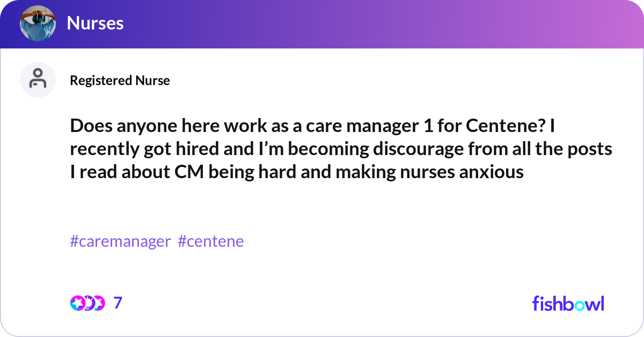644x337 pixels.
Task: Open the reaction count showing 7
Action: pyautogui.click(x=118, y=303)
